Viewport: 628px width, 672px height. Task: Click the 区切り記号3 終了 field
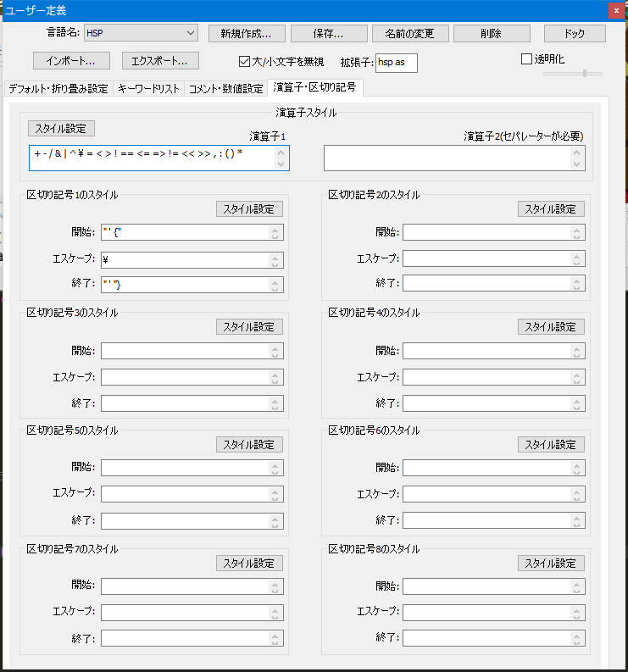click(x=192, y=403)
